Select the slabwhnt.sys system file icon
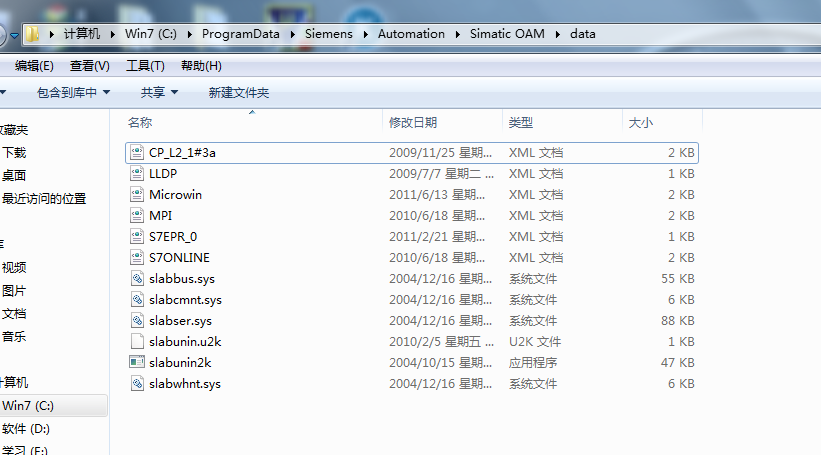The width and height of the screenshot is (821, 455). click(137, 383)
